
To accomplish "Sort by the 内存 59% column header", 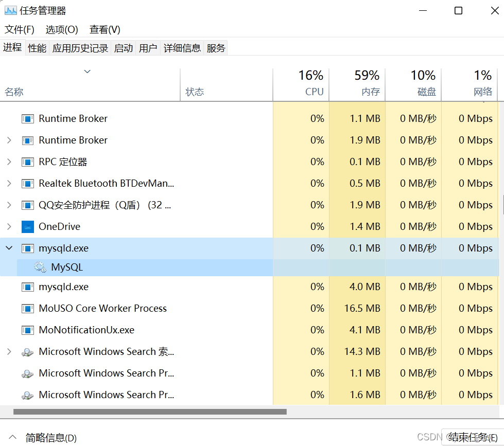I will click(357, 85).
